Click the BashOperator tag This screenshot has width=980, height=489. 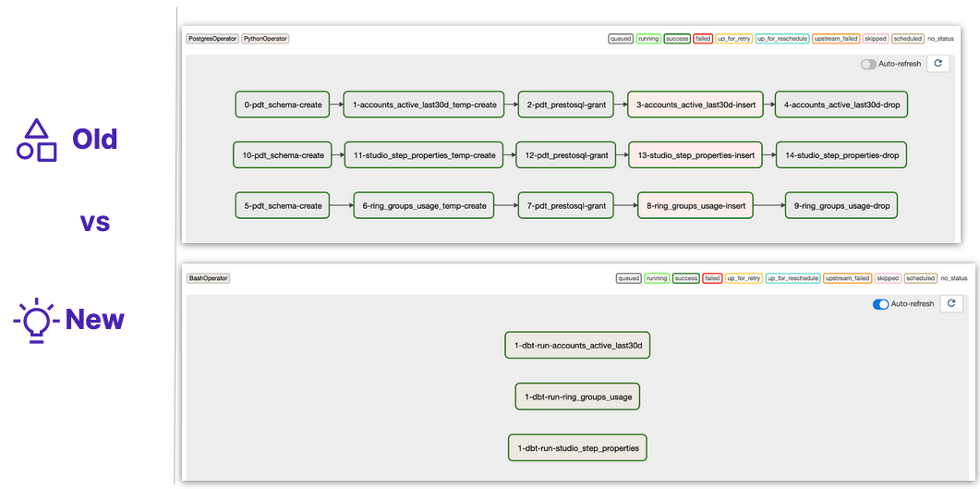208,278
